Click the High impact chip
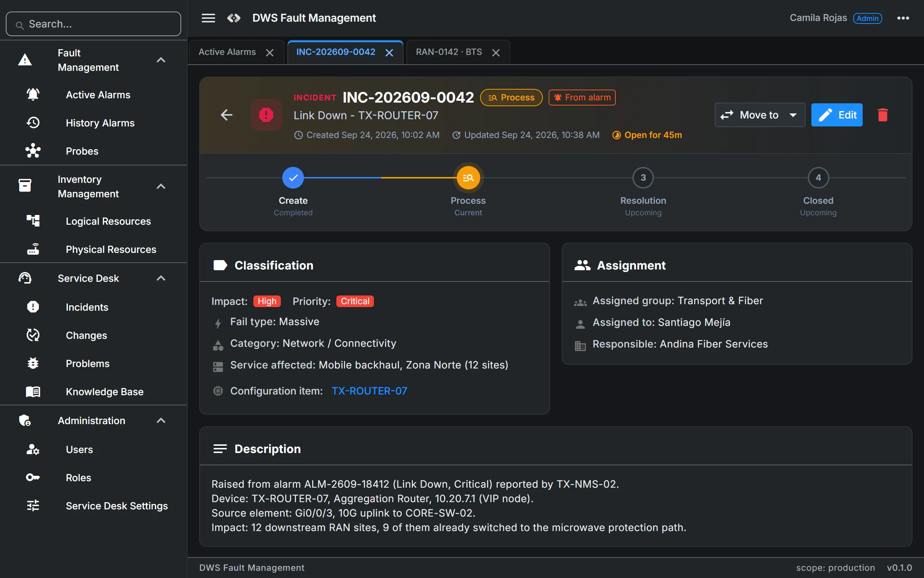The image size is (924, 578). pos(267,301)
